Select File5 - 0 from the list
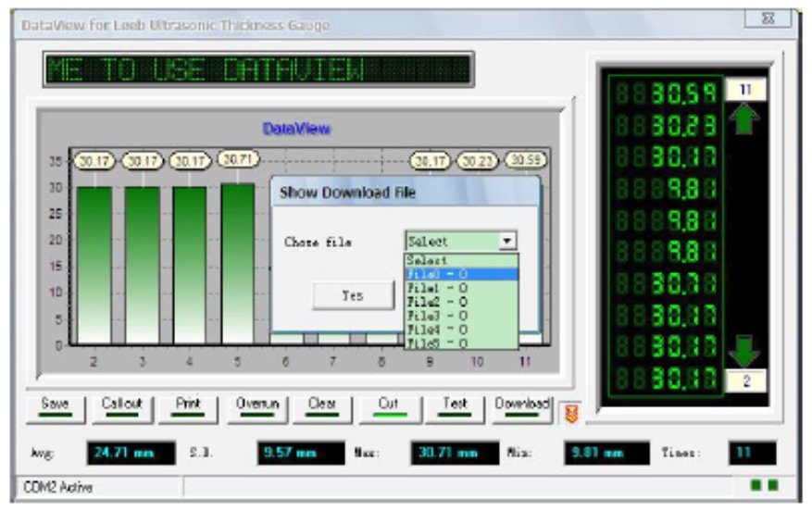 (461, 343)
